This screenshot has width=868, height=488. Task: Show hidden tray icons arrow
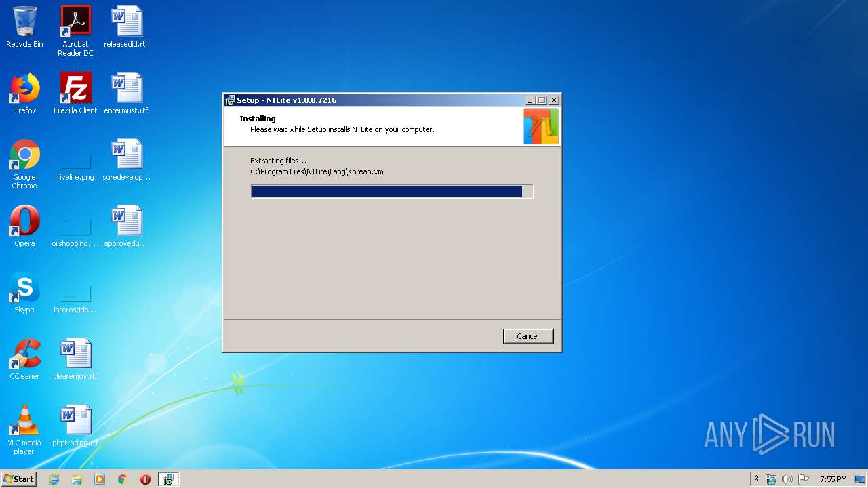(757, 479)
